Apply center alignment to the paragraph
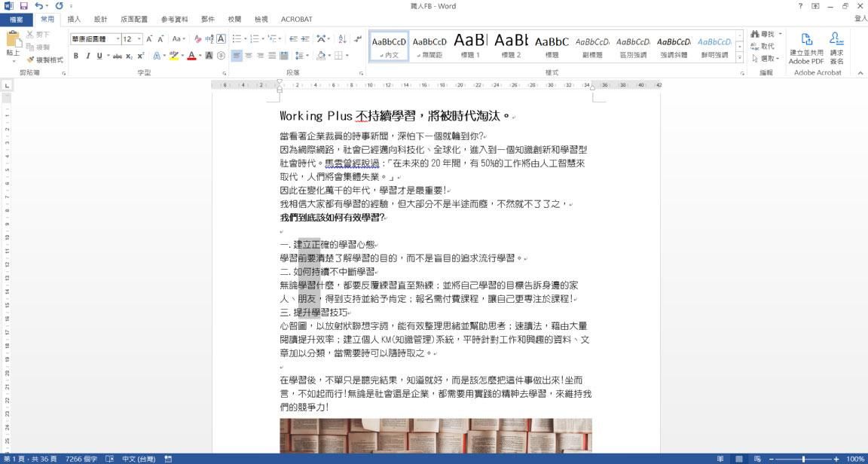 pyautogui.click(x=249, y=56)
